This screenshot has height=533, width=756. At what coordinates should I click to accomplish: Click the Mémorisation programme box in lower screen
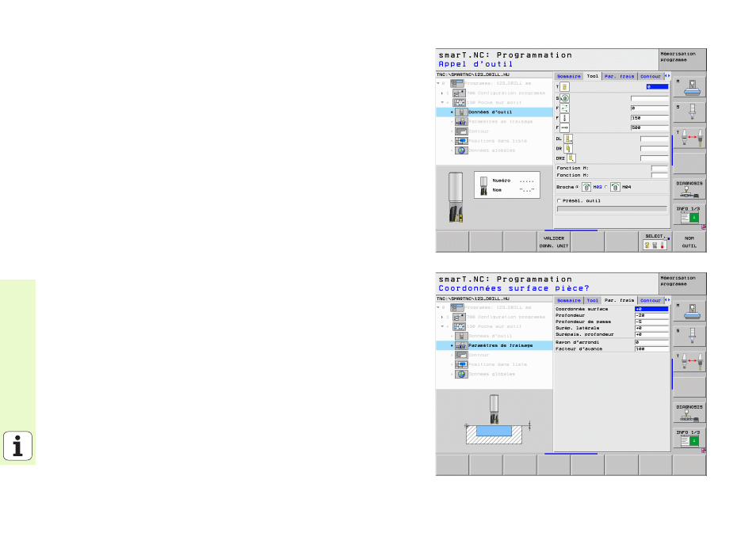682,284
